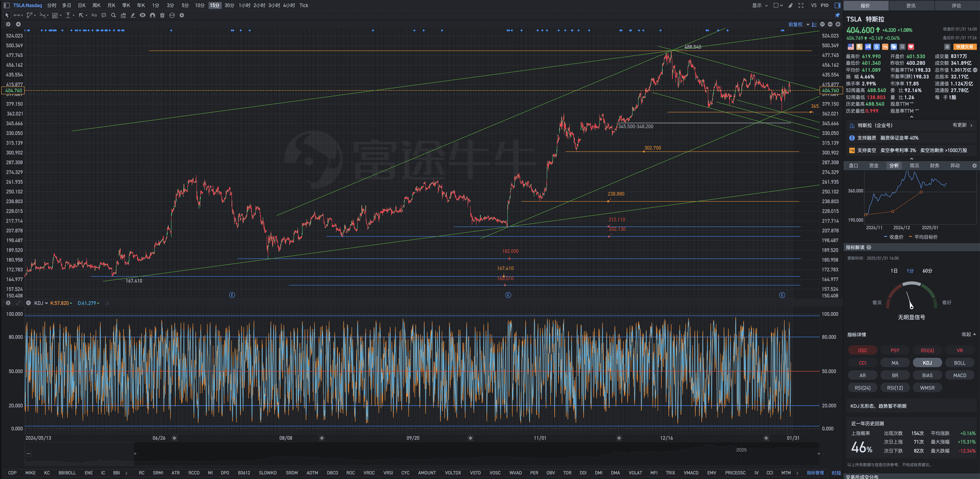Image resolution: width=980 pixels, height=479 pixels.
Task: Delete drawings with the trash icon
Action: (162, 15)
